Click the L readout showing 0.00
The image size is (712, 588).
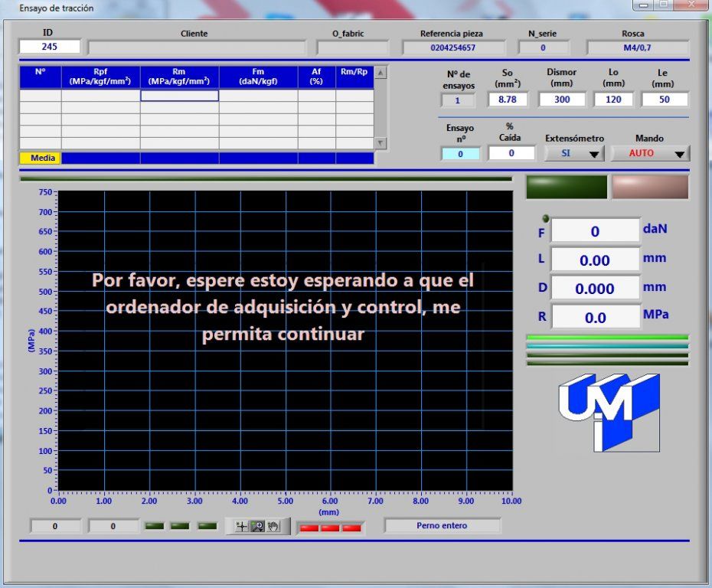tap(595, 260)
